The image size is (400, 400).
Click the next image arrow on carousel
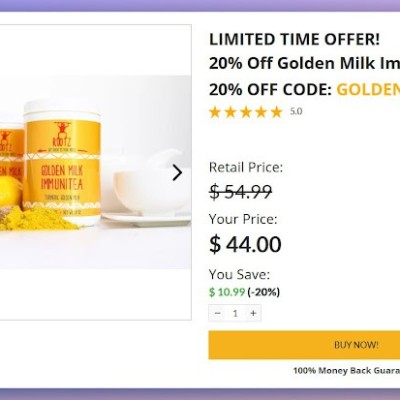[x=177, y=173]
